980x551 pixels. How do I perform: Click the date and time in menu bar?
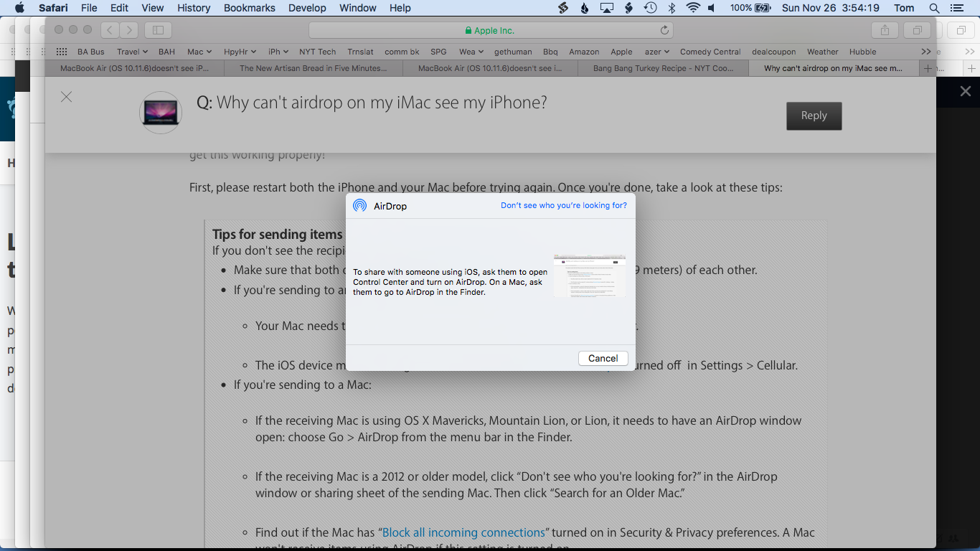tap(831, 8)
